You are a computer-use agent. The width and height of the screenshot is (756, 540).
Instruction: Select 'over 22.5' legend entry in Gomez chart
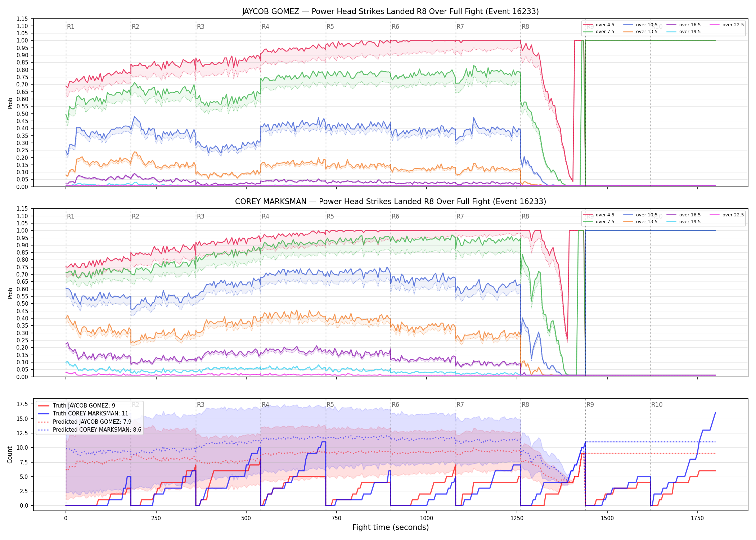coord(726,25)
